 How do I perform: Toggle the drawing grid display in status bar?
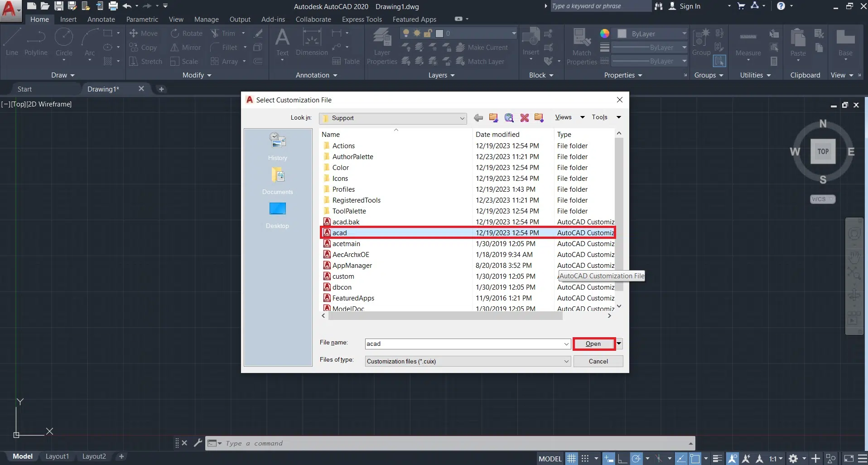[x=572, y=459]
